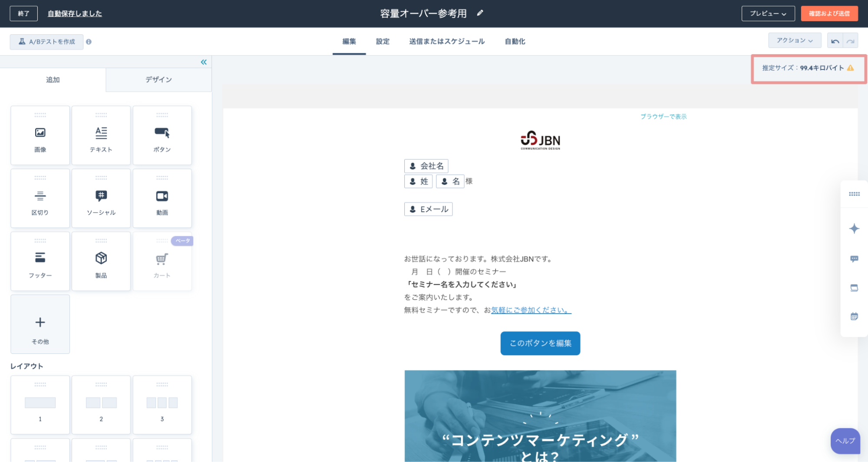The width and height of the screenshot is (868, 462).
Task: Select the ソーシャル social module
Action: pos(101,198)
